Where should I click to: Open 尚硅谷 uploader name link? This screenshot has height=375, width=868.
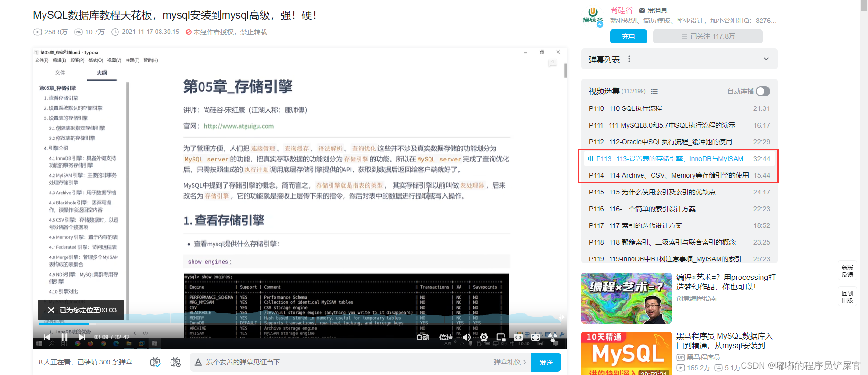(x=622, y=10)
